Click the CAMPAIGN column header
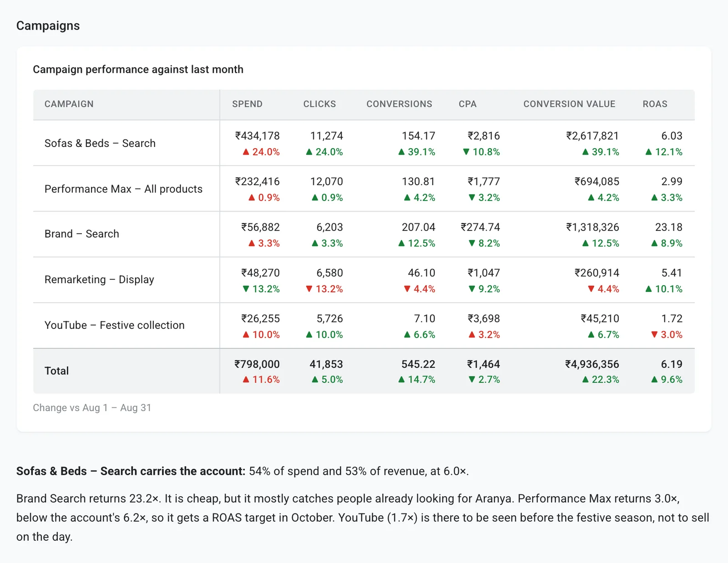Screen dimensions: 728x563 [69, 104]
